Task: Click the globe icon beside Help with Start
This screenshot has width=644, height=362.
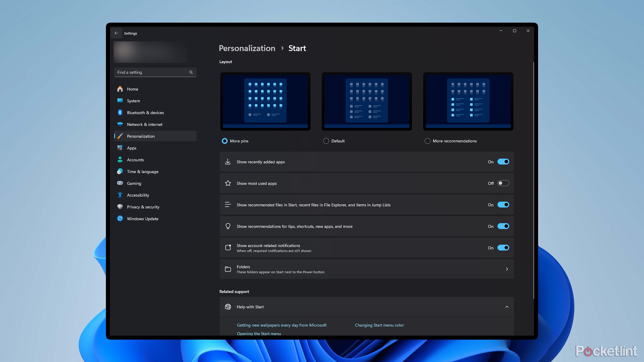Action: tap(228, 307)
